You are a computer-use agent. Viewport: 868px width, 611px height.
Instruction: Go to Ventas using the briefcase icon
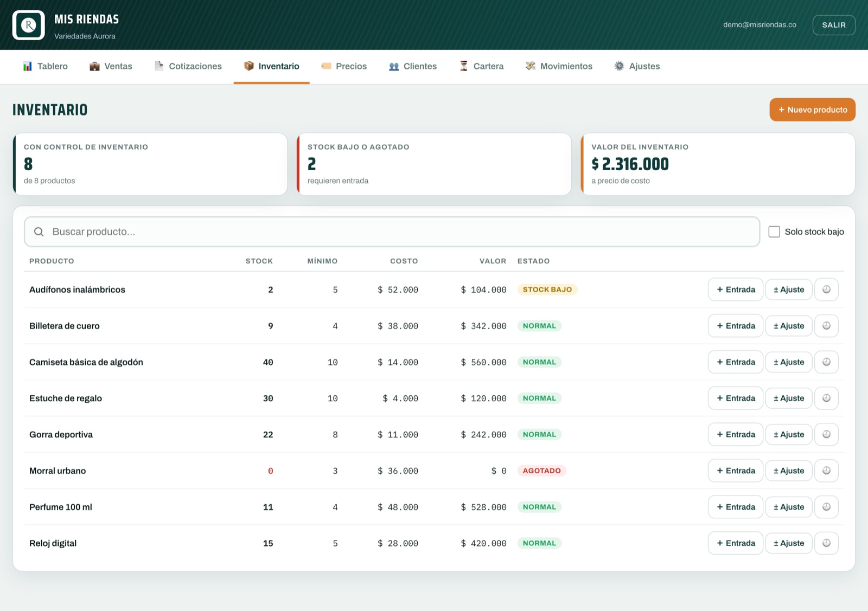coord(94,66)
